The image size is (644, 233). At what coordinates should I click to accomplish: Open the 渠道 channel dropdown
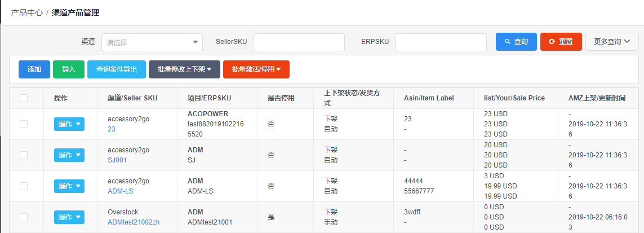[x=152, y=42]
